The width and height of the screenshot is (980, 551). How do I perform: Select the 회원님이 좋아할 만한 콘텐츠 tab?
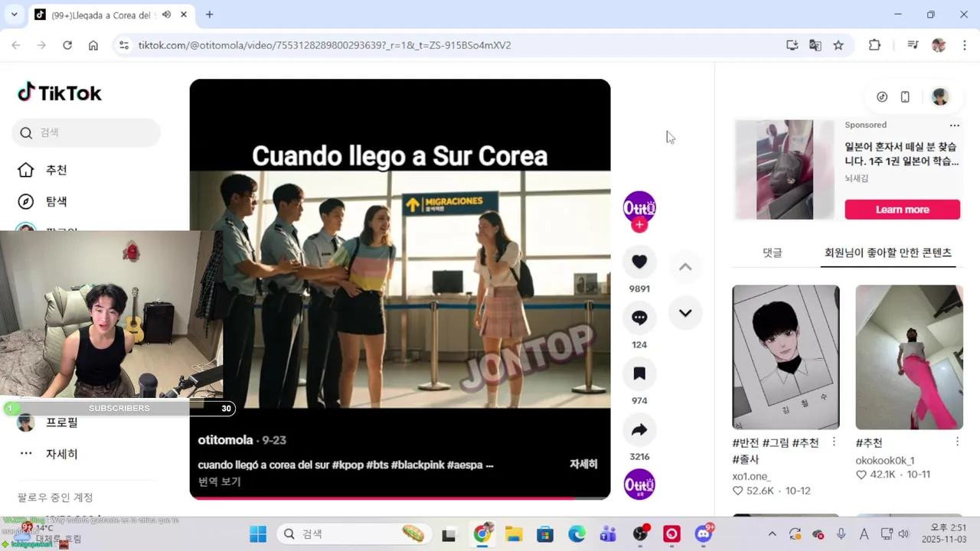(888, 253)
